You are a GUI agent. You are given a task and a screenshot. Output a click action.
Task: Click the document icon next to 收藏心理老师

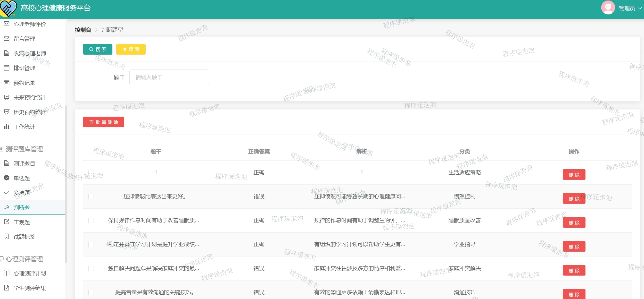pyautogui.click(x=7, y=53)
